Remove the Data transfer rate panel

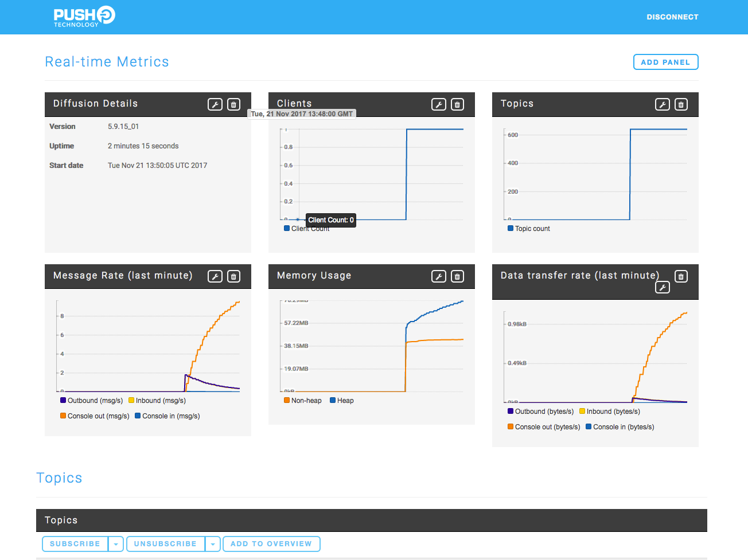coord(681,276)
